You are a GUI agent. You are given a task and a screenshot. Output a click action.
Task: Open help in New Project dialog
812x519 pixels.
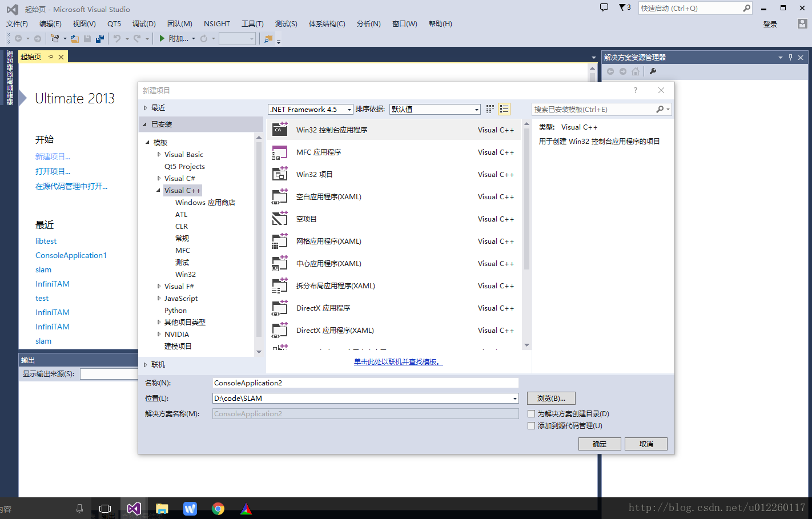635,90
